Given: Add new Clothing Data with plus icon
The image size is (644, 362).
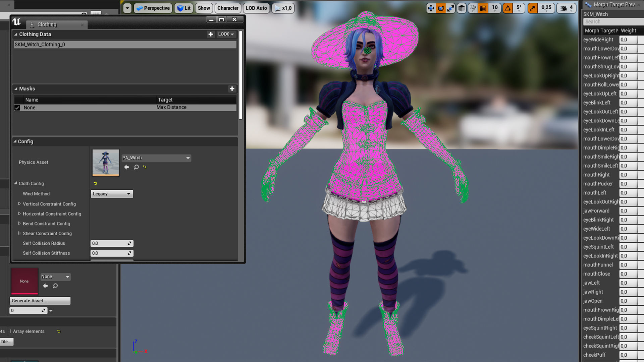Looking at the screenshot, I should pyautogui.click(x=211, y=34).
